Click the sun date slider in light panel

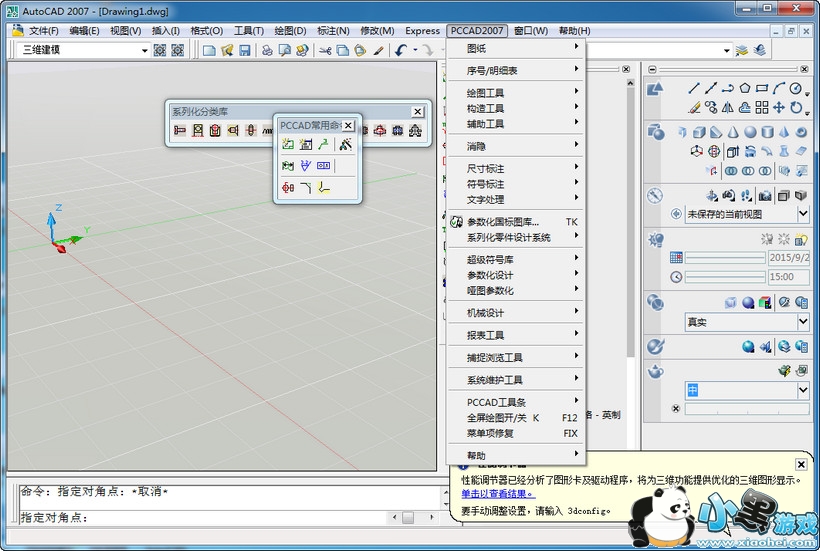pos(724,258)
